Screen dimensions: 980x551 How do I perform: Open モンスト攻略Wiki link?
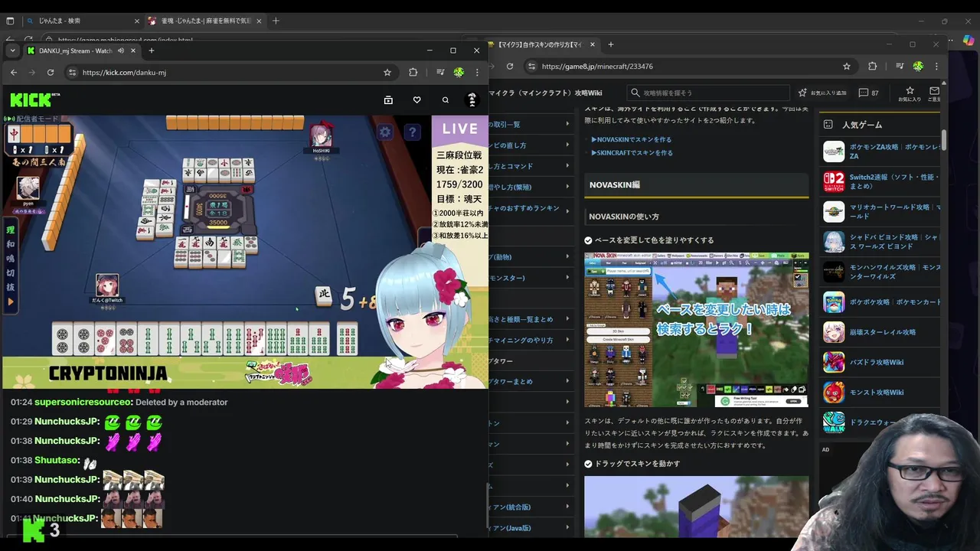coord(881,392)
